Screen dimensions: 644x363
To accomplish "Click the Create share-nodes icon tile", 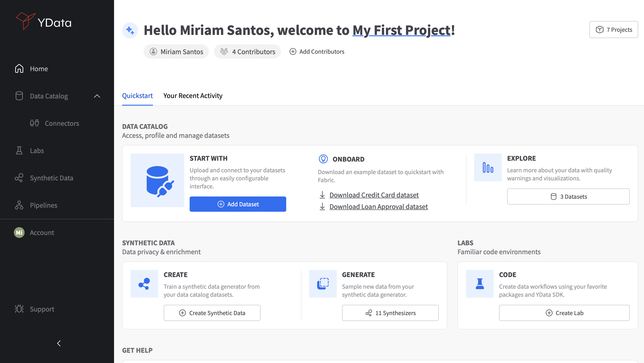I will click(x=144, y=284).
